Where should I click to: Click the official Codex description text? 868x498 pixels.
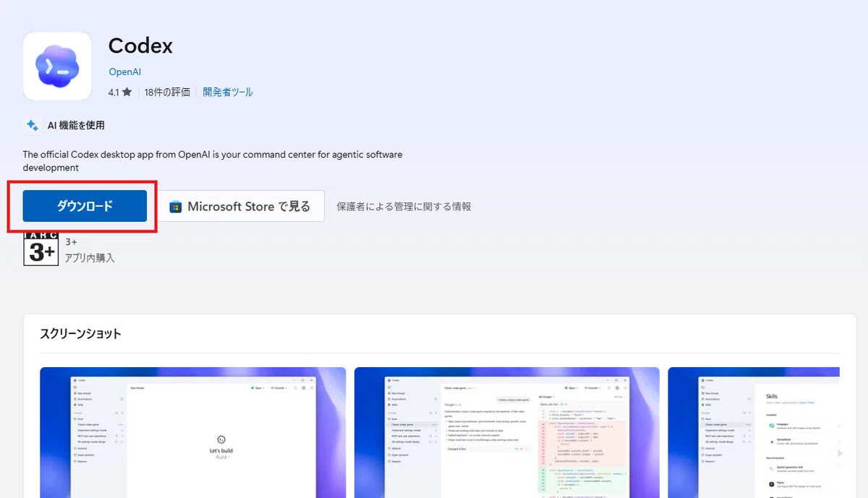(x=213, y=161)
